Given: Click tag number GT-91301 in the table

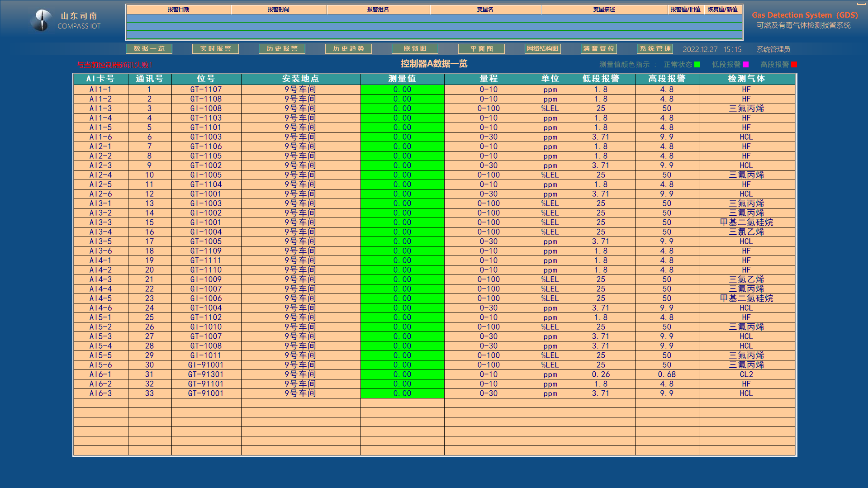Looking at the screenshot, I should point(206,374).
